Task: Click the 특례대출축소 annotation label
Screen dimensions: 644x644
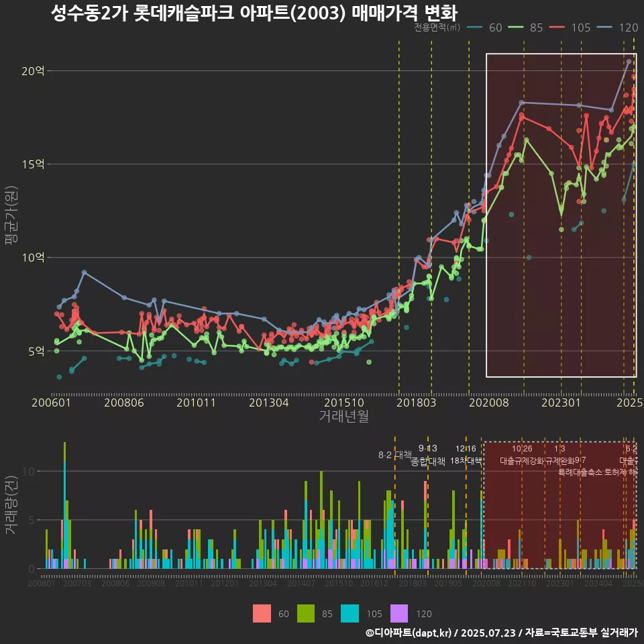Action: point(580,472)
